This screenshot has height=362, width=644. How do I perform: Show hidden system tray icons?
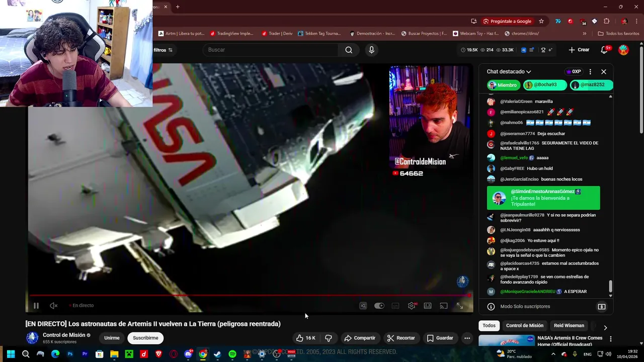click(x=553, y=354)
